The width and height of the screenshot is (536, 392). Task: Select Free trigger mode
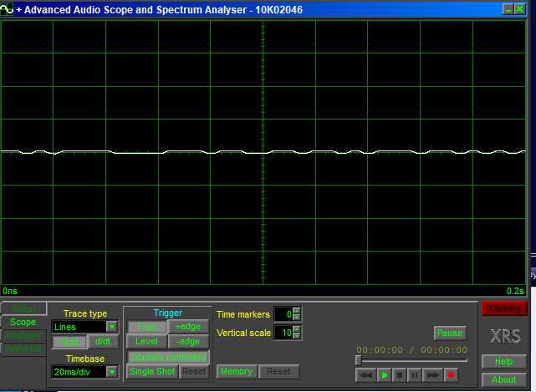point(147,327)
